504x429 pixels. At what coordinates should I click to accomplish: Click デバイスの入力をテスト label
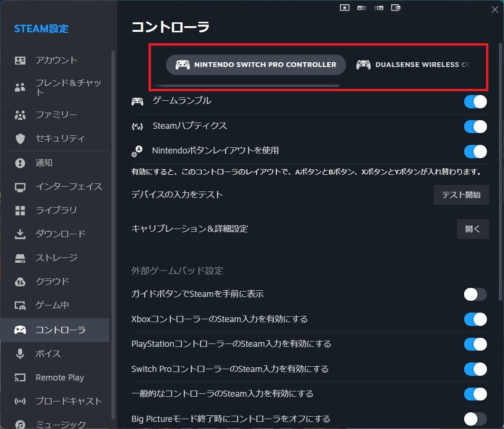click(177, 195)
